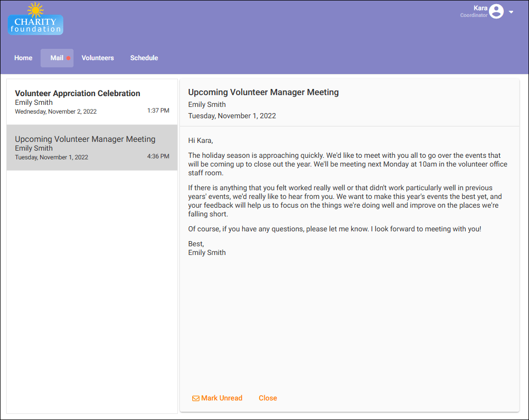Click the red unread dot on Mail
This screenshot has height=420, width=529.
pos(68,59)
